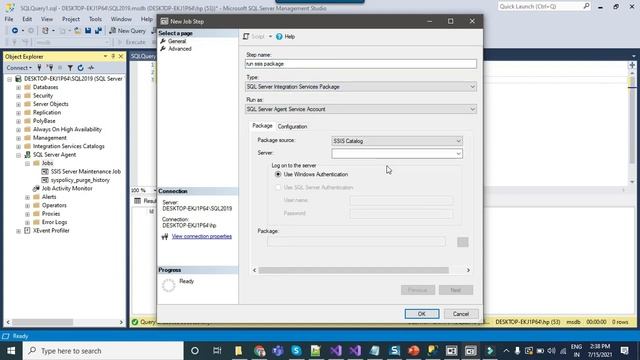Expand the Databases node

pyautogui.click(x=18, y=87)
